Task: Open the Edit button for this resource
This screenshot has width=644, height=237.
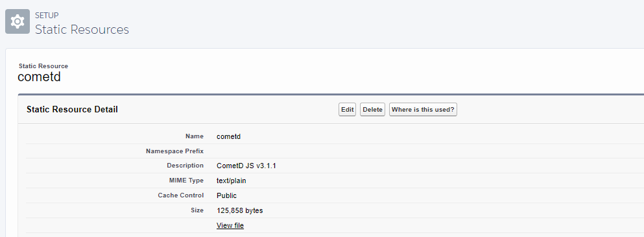Action: (x=347, y=110)
